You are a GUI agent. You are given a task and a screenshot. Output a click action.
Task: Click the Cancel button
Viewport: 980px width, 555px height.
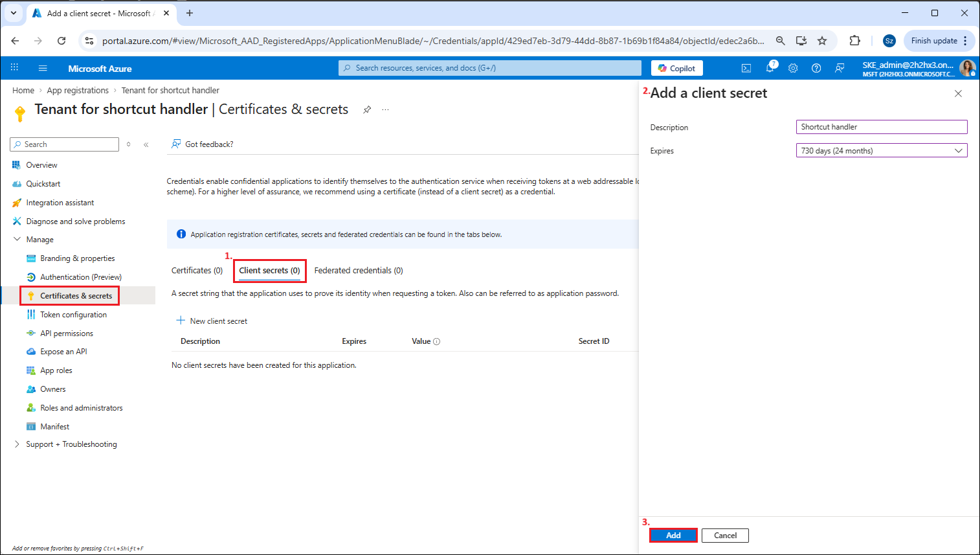[725, 536]
